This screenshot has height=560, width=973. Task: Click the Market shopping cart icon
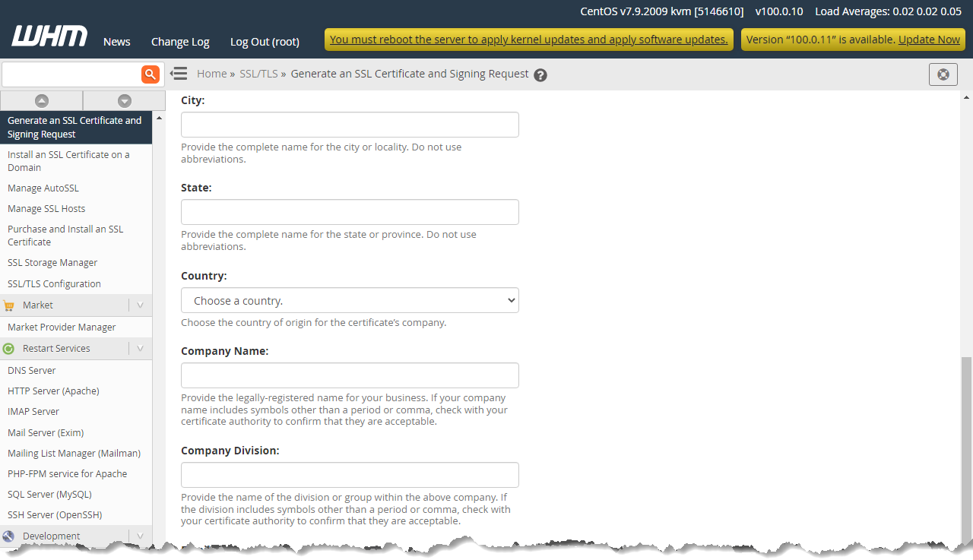pyautogui.click(x=9, y=305)
